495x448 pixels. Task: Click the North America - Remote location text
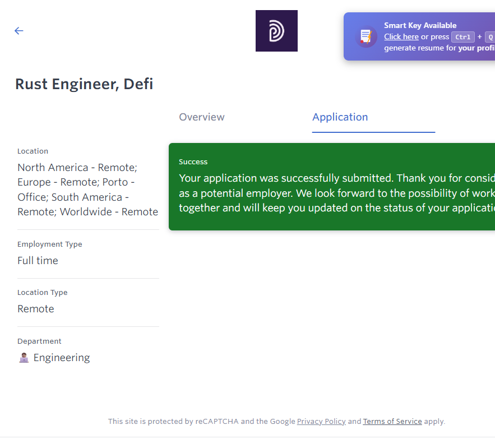(x=77, y=168)
